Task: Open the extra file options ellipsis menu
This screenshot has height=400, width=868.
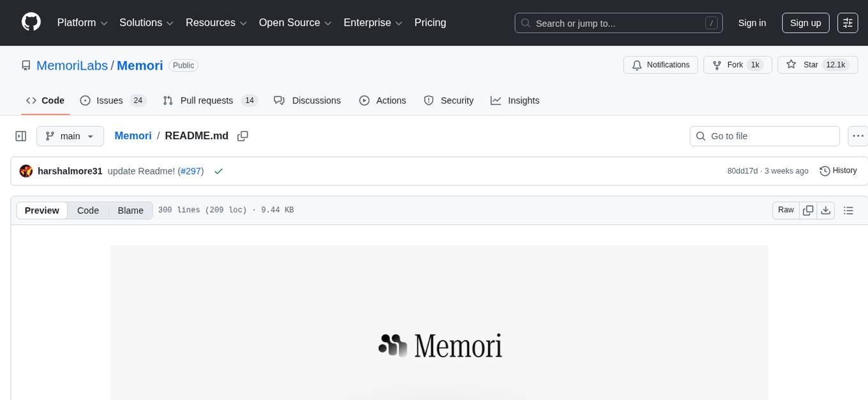Action: click(858, 135)
